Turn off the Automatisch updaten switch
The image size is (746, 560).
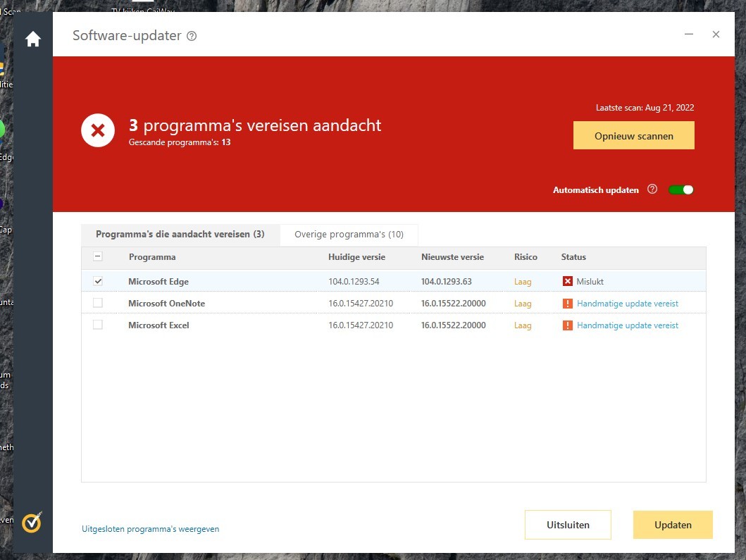[x=680, y=189]
